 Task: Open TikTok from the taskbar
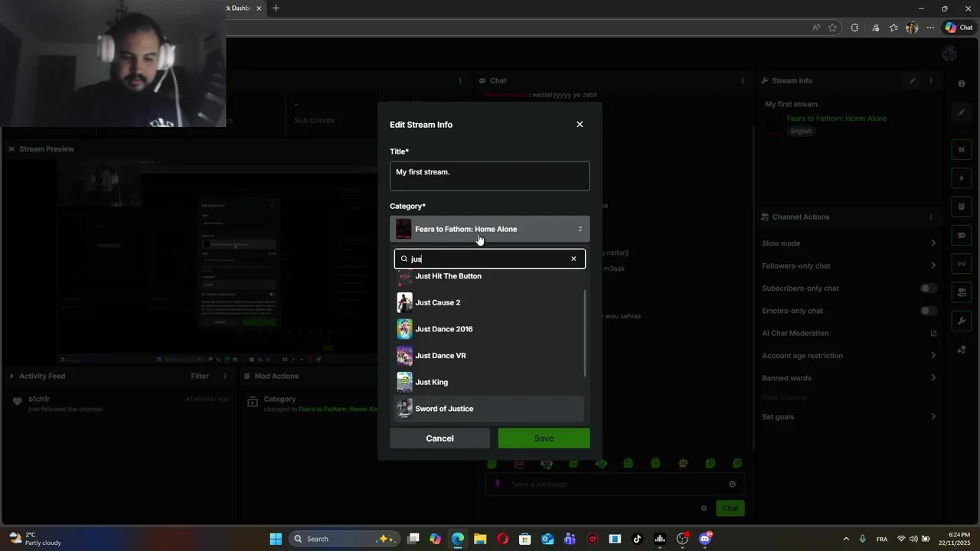pos(637,539)
